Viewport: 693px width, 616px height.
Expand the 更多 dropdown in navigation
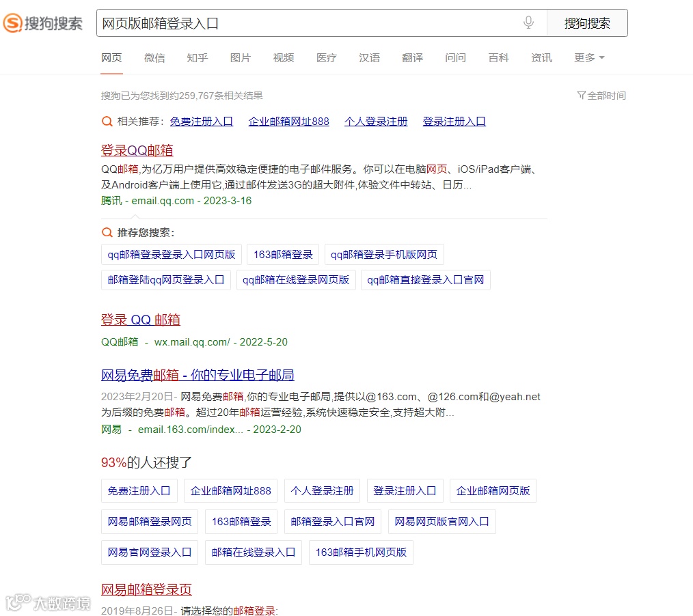[x=589, y=58]
